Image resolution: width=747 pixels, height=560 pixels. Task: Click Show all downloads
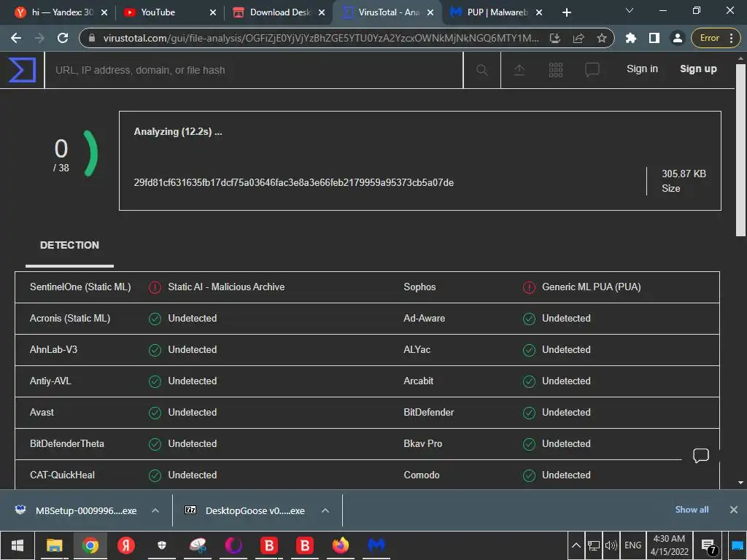[x=692, y=510]
